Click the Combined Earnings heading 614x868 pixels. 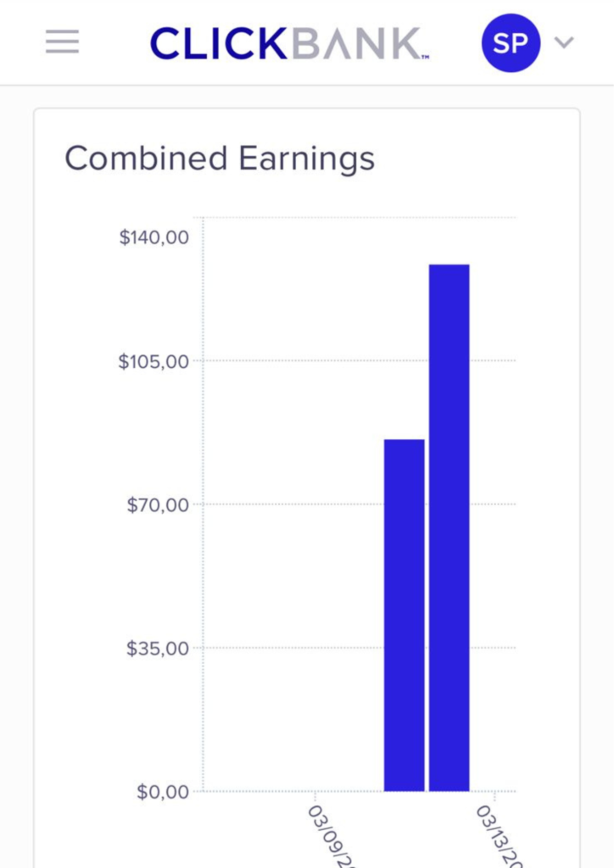pos(220,159)
